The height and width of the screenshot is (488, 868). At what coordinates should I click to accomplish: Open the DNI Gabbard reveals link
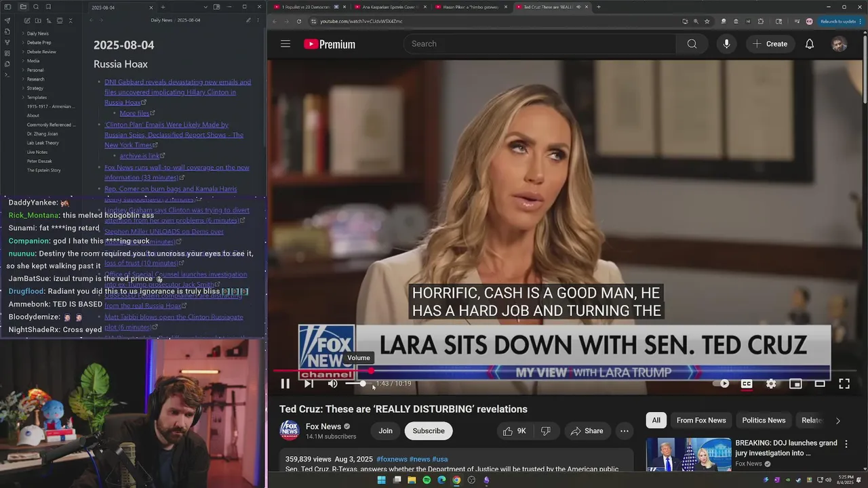point(178,92)
